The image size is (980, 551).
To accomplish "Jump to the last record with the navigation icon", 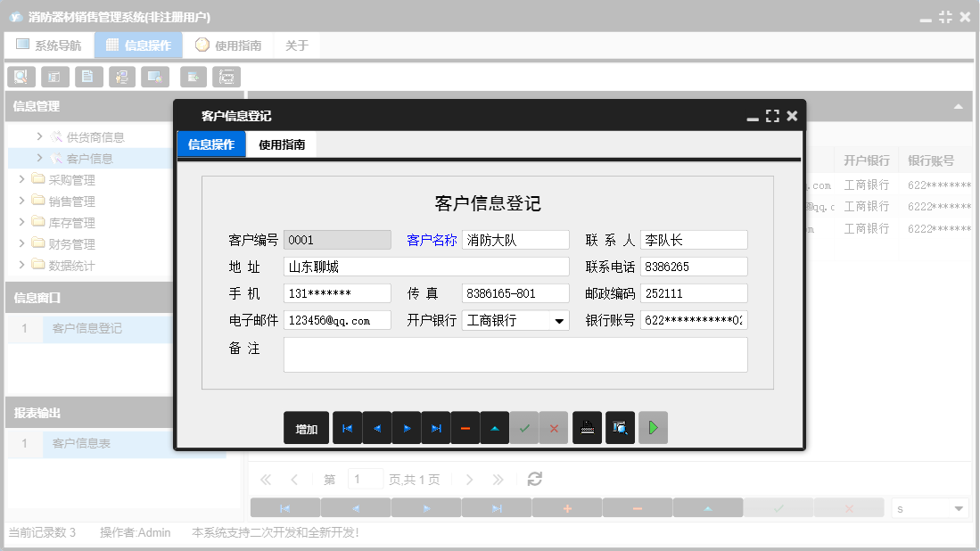I will tap(436, 428).
